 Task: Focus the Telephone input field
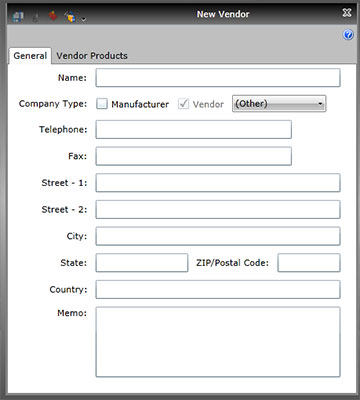click(x=194, y=129)
